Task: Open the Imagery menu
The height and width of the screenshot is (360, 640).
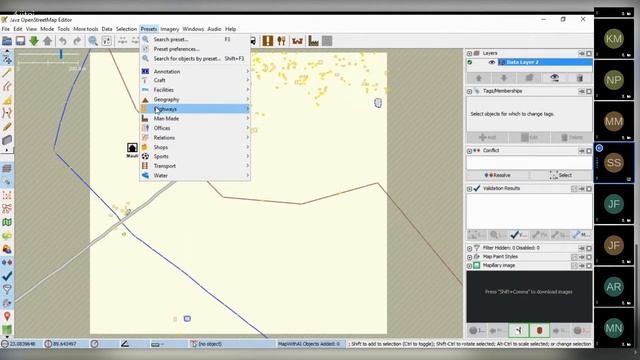Action: [169, 29]
